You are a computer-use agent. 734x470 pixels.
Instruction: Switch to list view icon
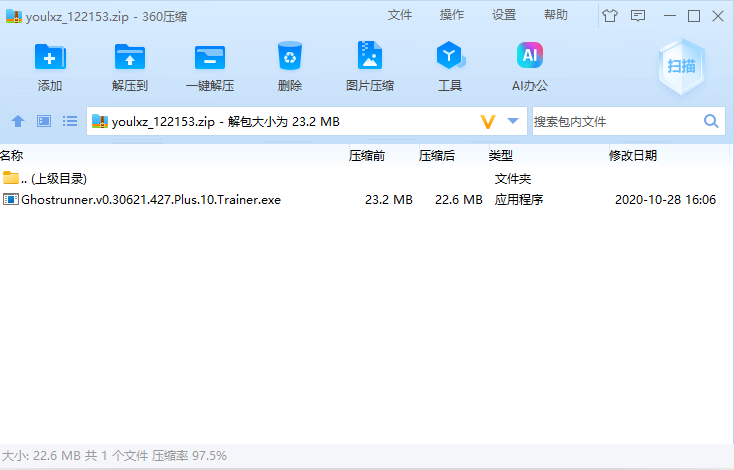pos(70,121)
